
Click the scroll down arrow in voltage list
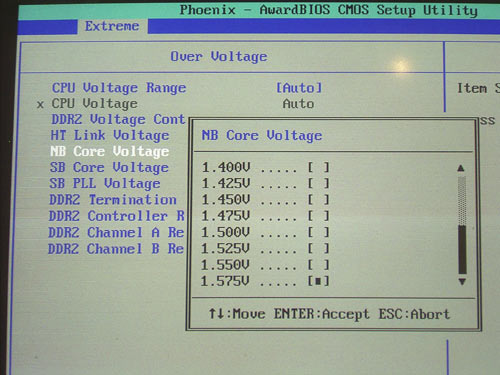[462, 282]
